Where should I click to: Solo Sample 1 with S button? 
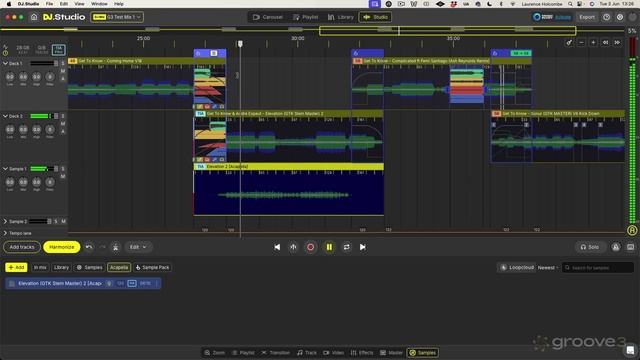click(x=63, y=169)
